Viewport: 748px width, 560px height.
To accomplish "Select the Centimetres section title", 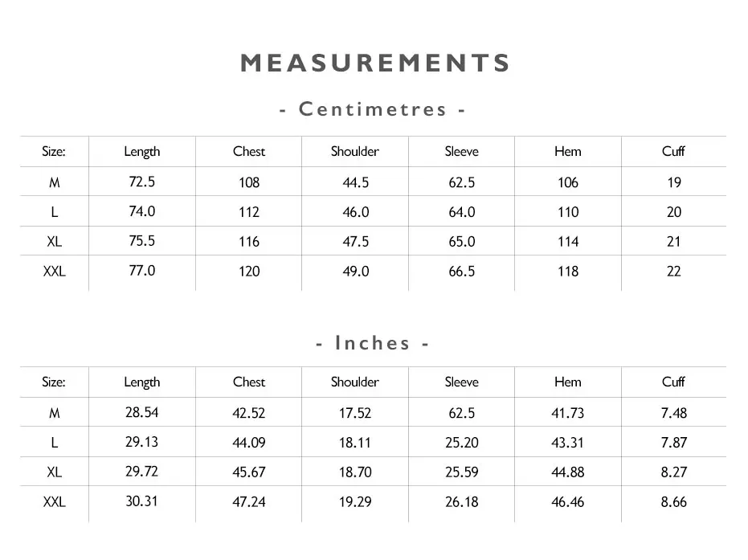I will click(x=373, y=109).
